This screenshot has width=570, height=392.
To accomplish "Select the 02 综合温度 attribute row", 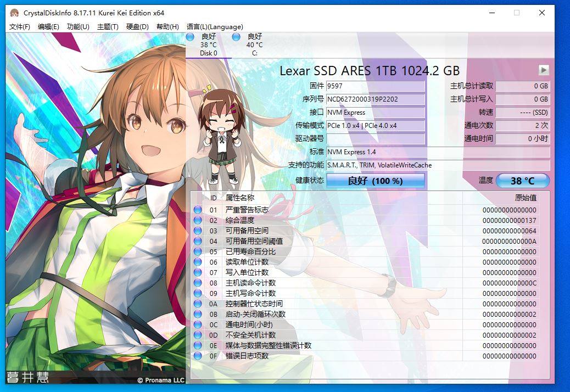I will [x=362, y=220].
